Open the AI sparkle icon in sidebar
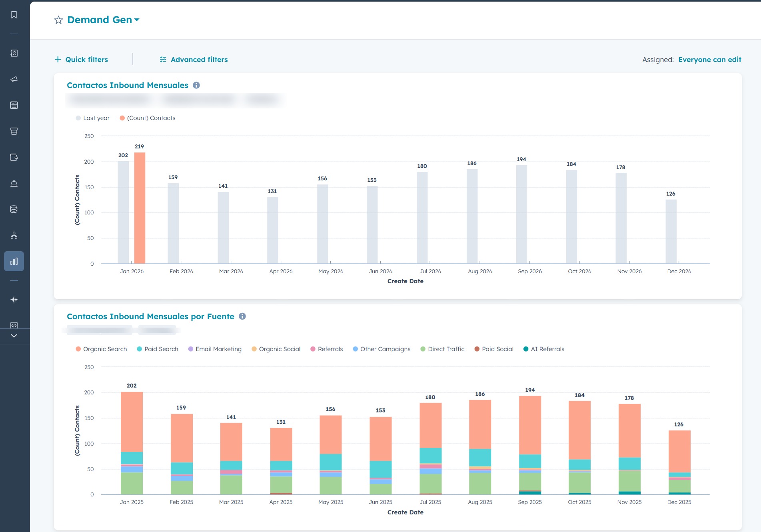Viewport: 761px width, 532px height. click(x=14, y=300)
